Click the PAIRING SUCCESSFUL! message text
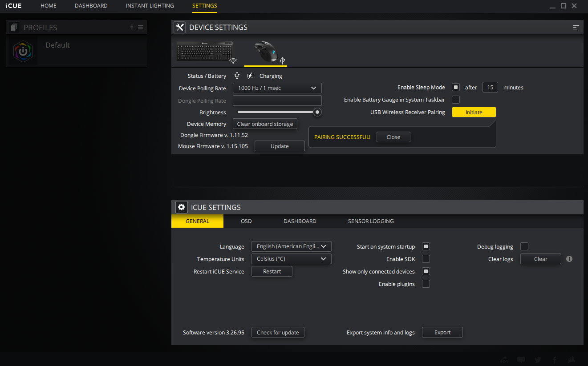 tap(342, 137)
